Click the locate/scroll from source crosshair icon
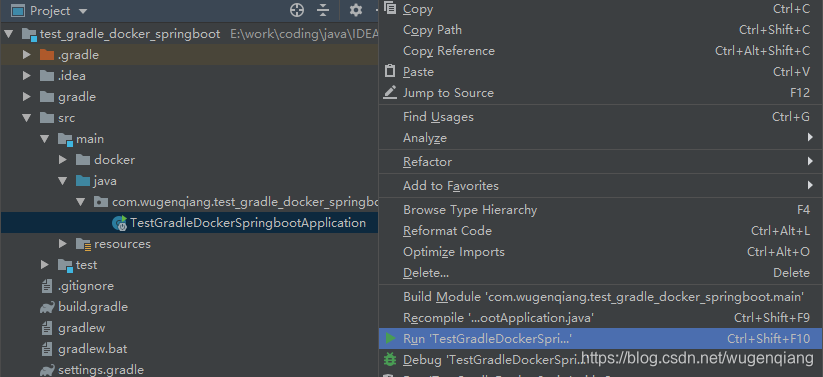This screenshot has width=823, height=377. (x=297, y=10)
